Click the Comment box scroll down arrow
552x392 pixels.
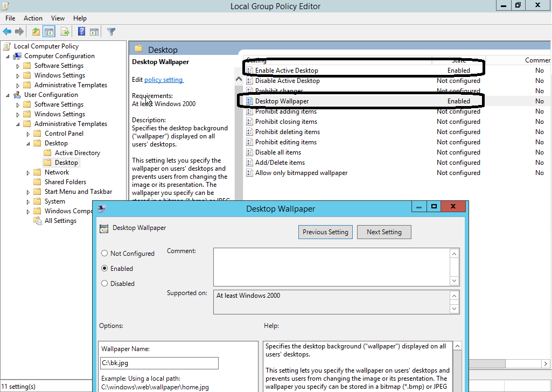point(455,281)
